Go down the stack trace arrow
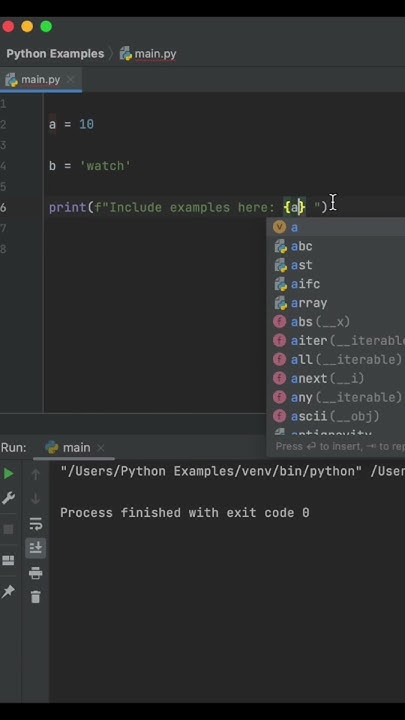This screenshot has width=405, height=720. click(36, 498)
